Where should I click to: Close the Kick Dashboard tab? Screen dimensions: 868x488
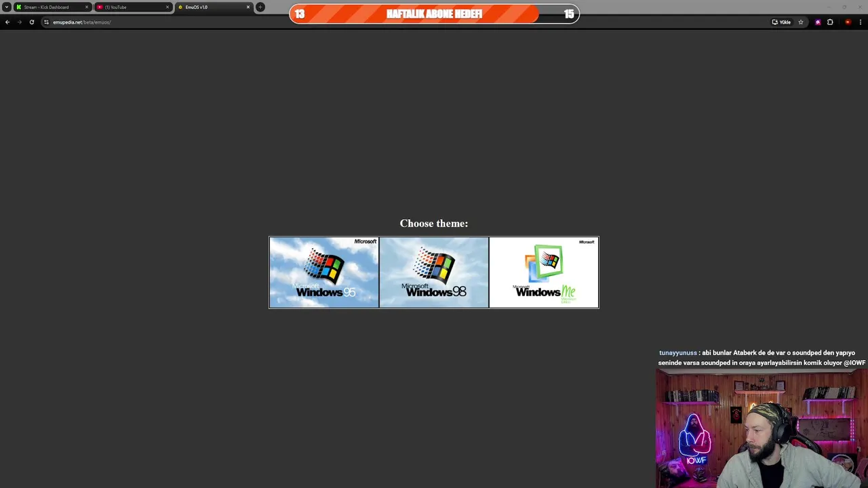87,7
